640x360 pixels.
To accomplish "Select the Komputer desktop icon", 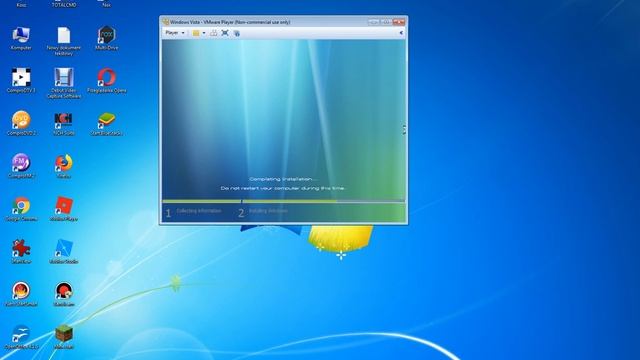I will click(x=21, y=39).
